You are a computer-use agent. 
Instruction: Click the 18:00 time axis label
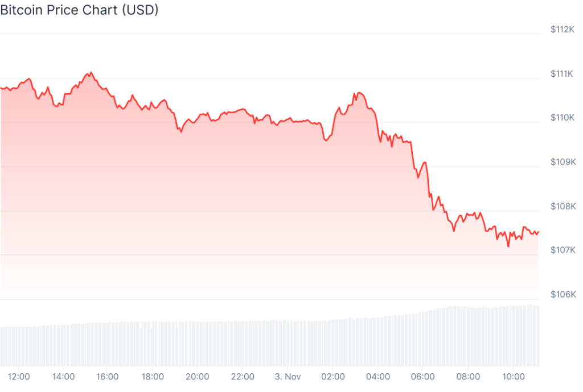[x=153, y=376]
